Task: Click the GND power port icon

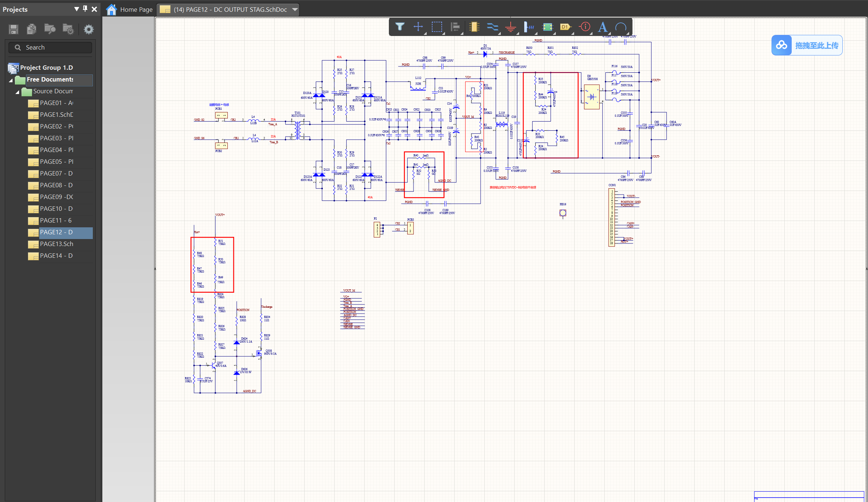Action: click(510, 27)
